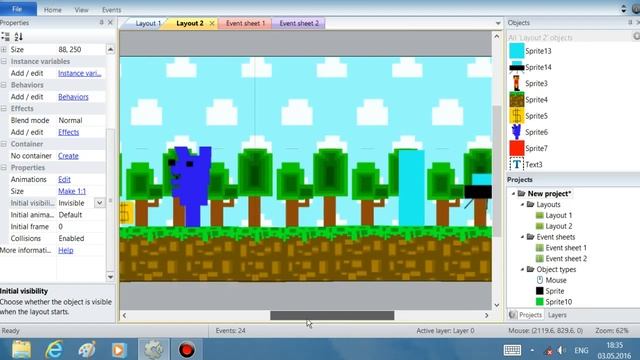640x360 pixels.
Task: Click the ENG language indicator
Action: (x=581, y=350)
